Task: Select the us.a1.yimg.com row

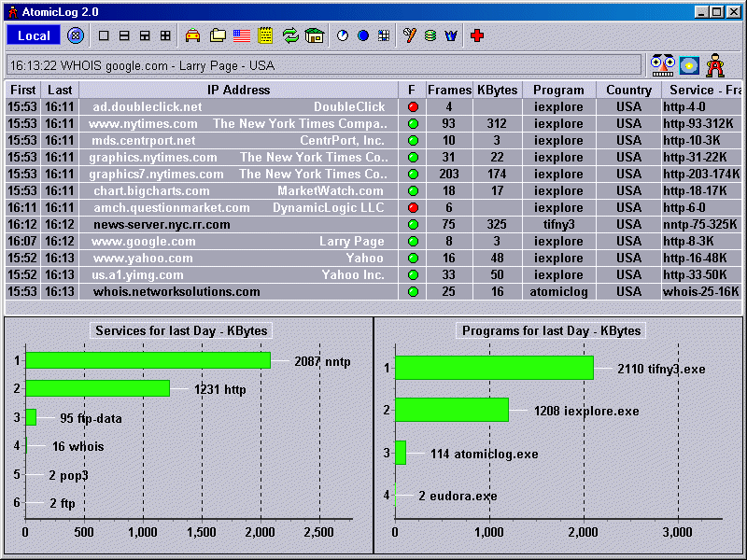Action: point(373,274)
